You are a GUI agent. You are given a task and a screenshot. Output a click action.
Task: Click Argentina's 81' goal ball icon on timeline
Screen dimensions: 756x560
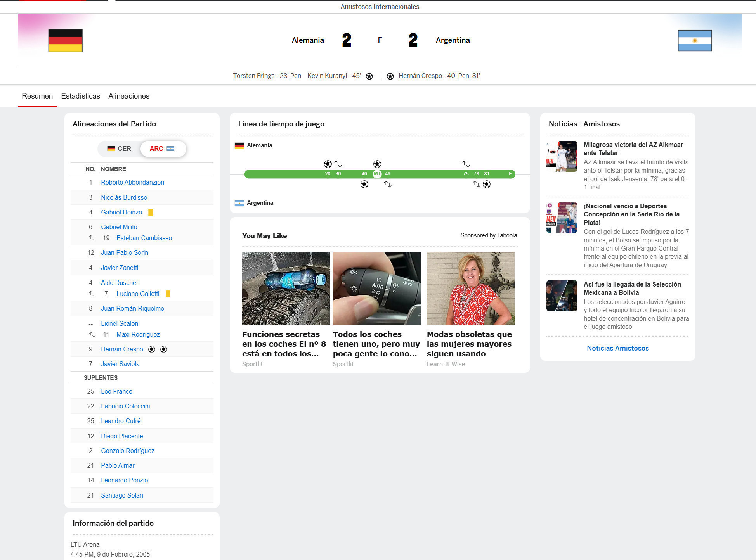tap(487, 185)
